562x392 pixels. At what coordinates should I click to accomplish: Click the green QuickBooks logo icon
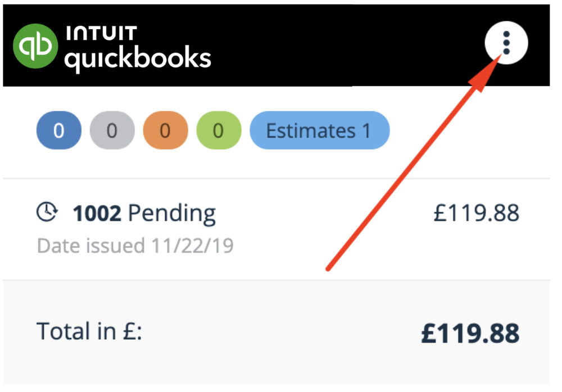(x=35, y=46)
